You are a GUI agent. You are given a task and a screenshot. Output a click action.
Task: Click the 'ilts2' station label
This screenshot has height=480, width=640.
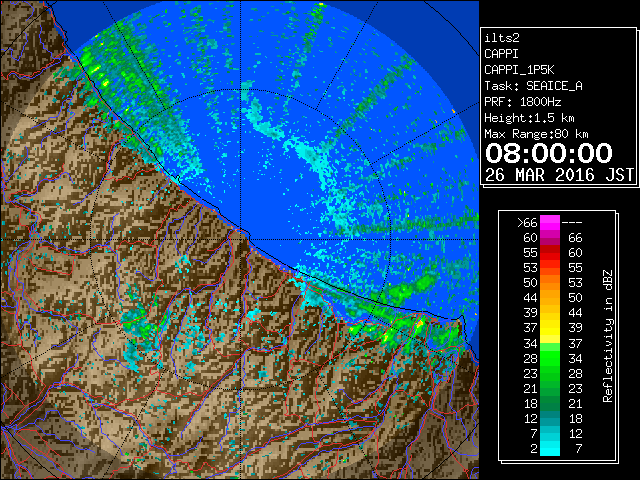click(x=502, y=38)
